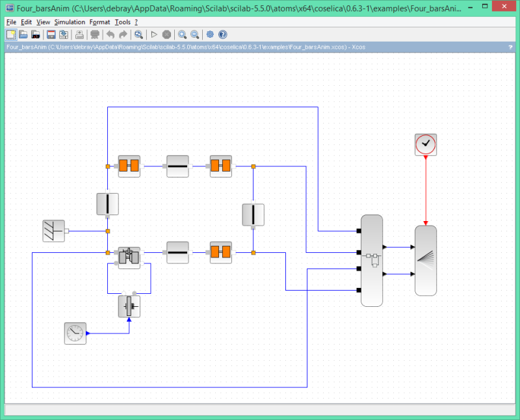520x420 pixels.
Task: Click the Save As toolbar icon
Action: (x=63, y=34)
